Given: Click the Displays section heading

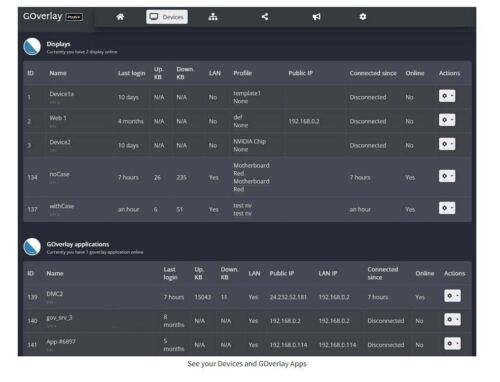Looking at the screenshot, I should tap(58, 44).
